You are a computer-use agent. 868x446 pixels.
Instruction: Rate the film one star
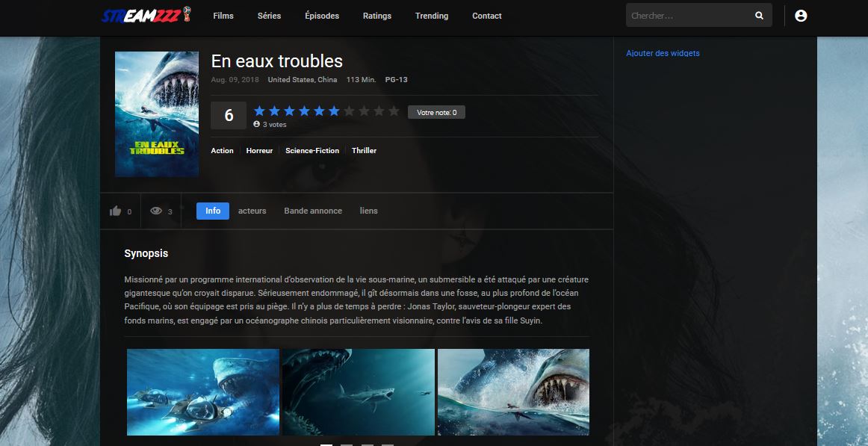(259, 111)
